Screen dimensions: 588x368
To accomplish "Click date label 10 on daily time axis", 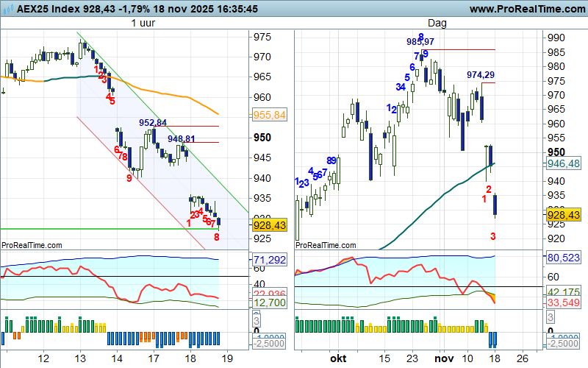I will 467,358.
